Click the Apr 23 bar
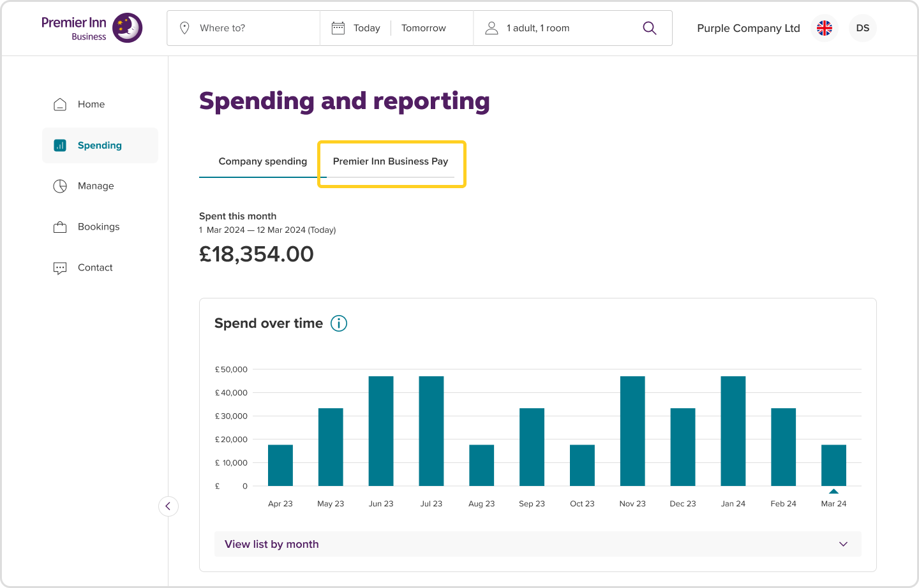The image size is (919, 588). (280, 466)
